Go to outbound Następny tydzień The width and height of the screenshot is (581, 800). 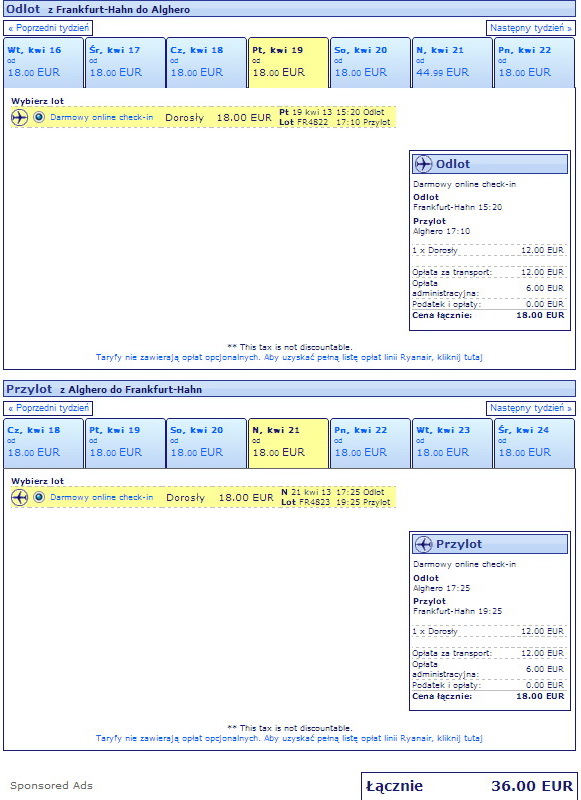[x=531, y=28]
